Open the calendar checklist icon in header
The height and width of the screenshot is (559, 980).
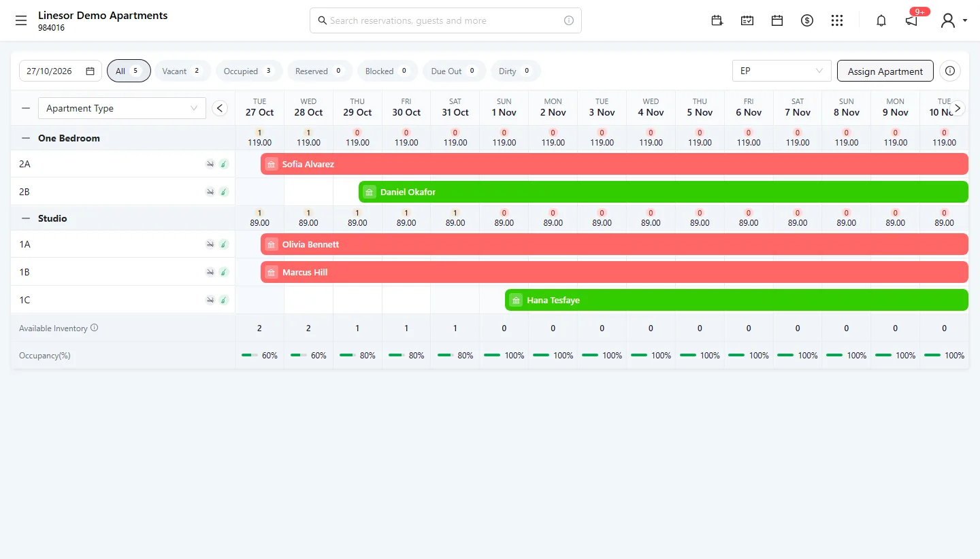coord(747,20)
